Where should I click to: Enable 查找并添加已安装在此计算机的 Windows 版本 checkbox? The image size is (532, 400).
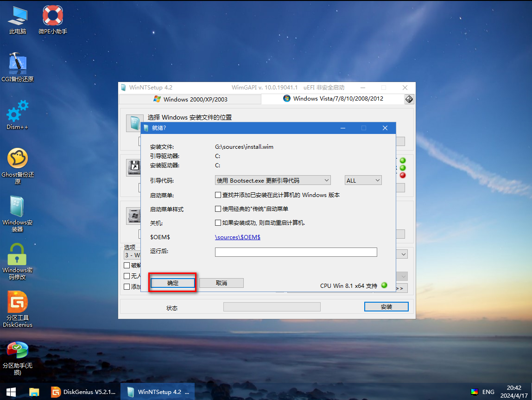point(218,195)
